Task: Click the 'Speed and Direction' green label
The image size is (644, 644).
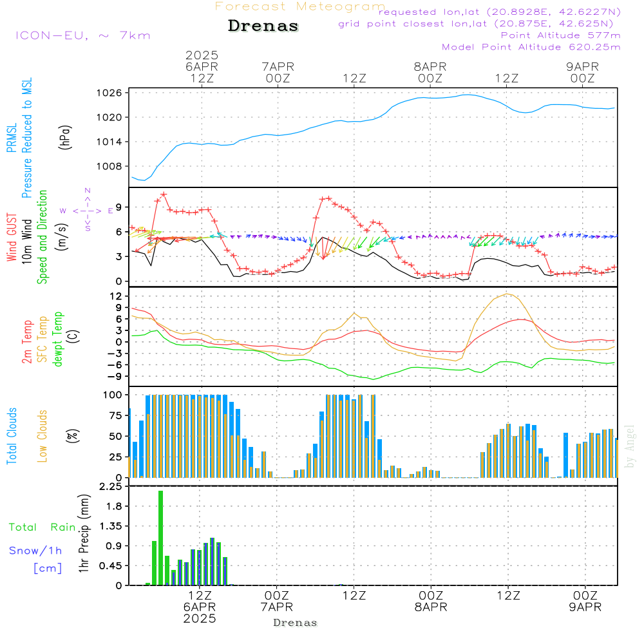Action: click(42, 237)
